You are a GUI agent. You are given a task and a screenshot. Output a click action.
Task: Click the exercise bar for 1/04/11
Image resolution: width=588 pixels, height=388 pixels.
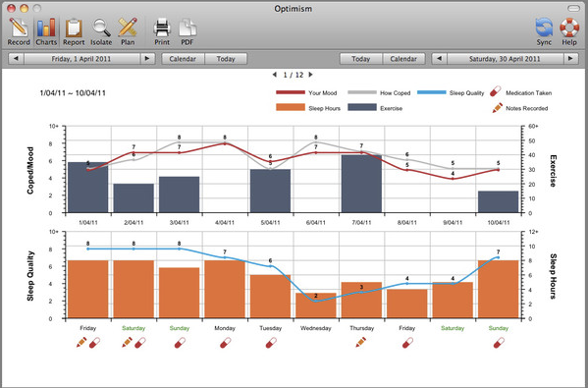point(87,188)
